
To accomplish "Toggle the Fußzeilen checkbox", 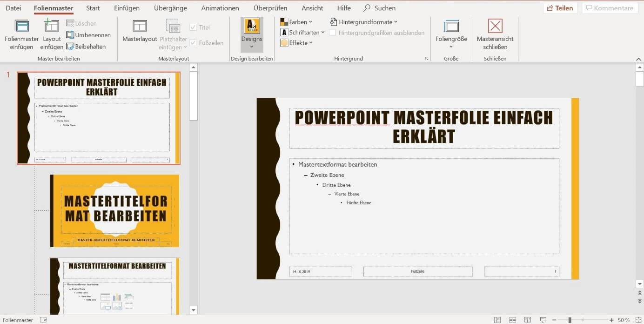I will (x=193, y=43).
